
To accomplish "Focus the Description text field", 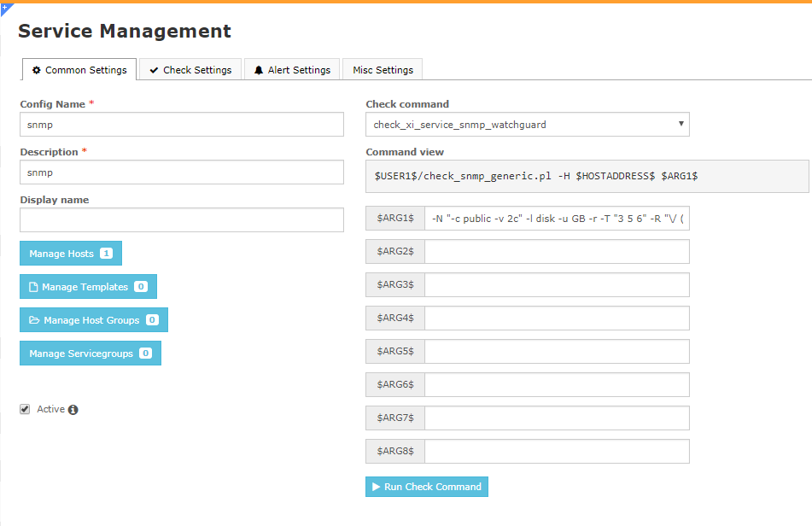I will pos(181,172).
